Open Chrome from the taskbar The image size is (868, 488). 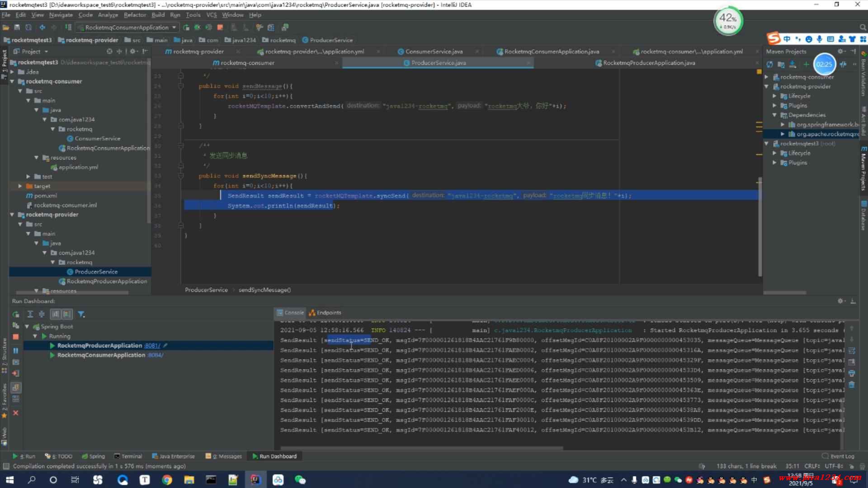click(x=167, y=480)
